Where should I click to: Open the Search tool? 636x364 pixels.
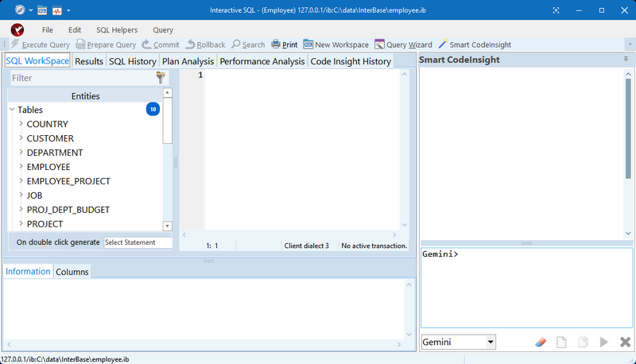point(248,45)
